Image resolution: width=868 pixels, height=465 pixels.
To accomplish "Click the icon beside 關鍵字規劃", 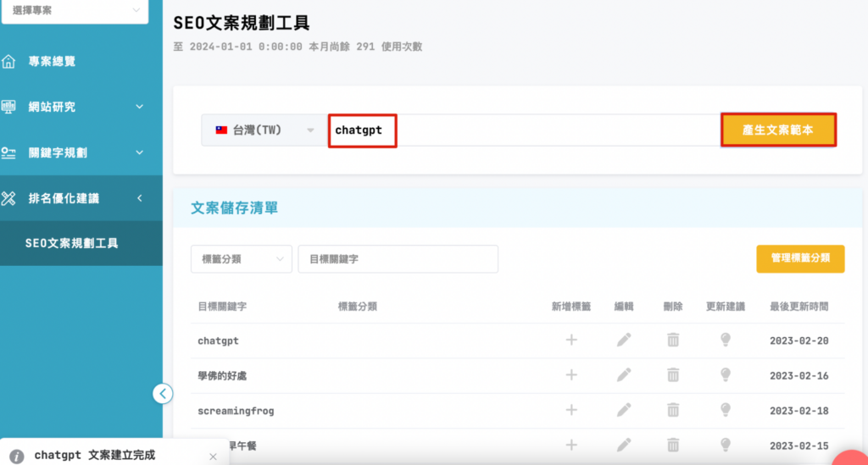I will tap(8, 152).
